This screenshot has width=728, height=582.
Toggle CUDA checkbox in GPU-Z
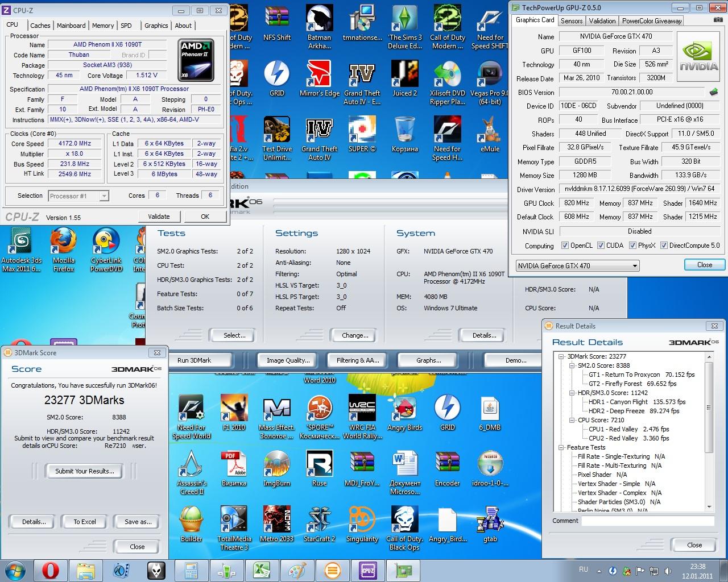601,246
